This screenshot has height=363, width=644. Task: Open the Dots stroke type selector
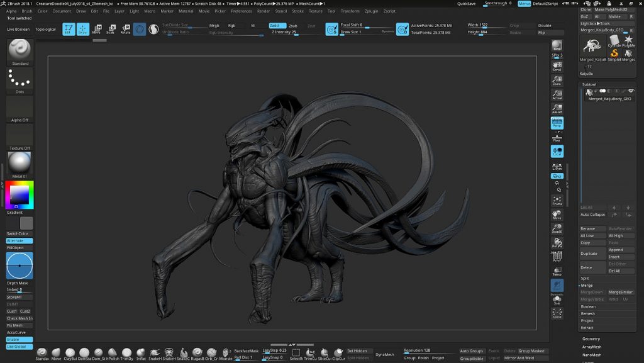point(19,78)
